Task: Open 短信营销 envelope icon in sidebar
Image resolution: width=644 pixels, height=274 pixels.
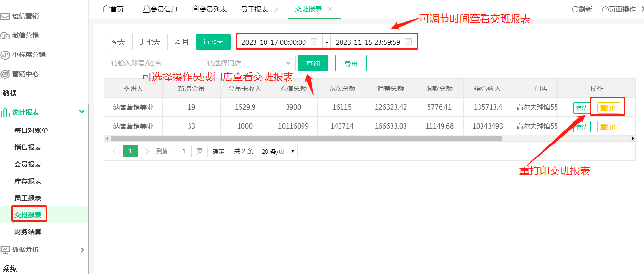Action: (x=5, y=16)
